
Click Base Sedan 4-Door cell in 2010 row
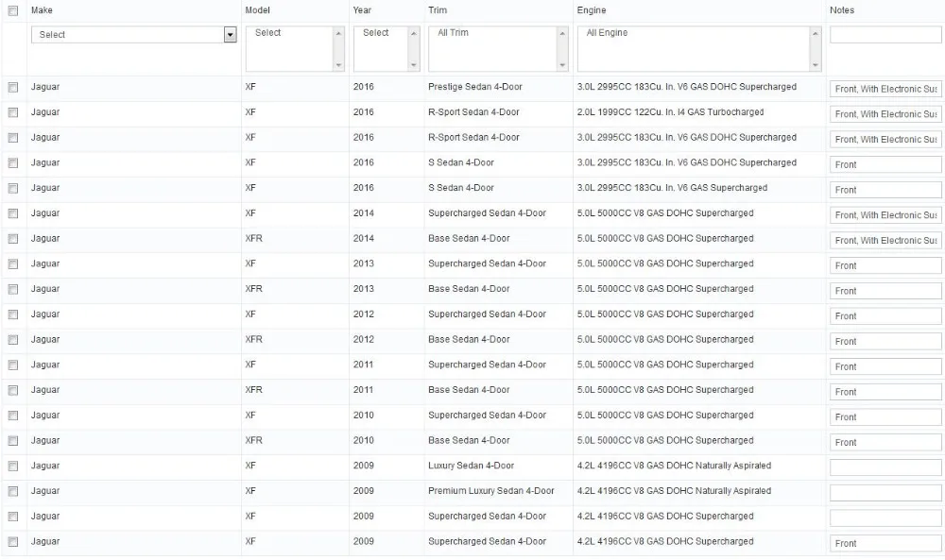coord(469,440)
